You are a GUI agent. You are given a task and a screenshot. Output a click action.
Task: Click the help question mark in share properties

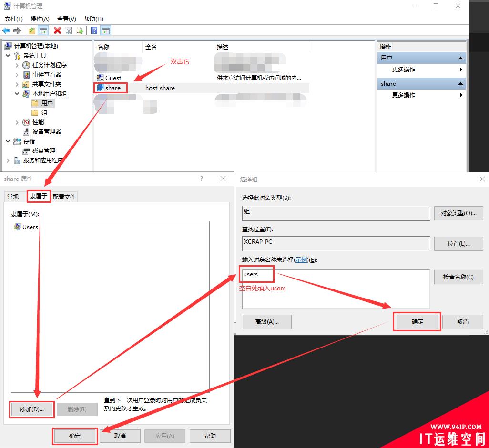coord(202,179)
